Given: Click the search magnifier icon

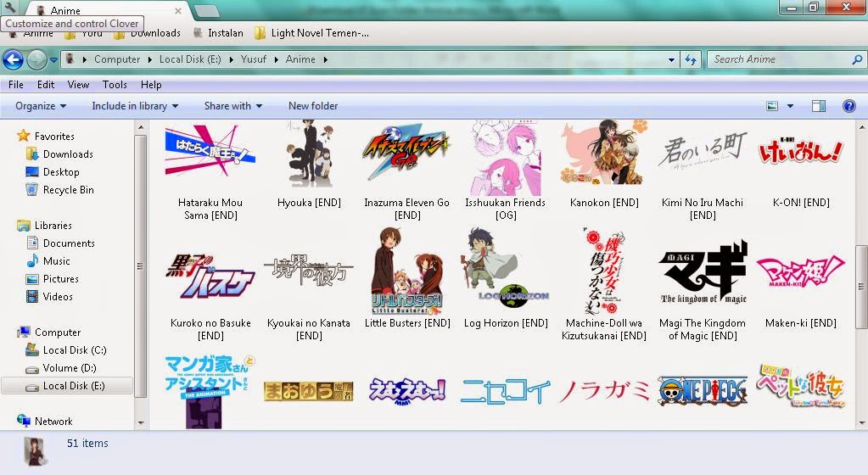Looking at the screenshot, I should [856, 59].
